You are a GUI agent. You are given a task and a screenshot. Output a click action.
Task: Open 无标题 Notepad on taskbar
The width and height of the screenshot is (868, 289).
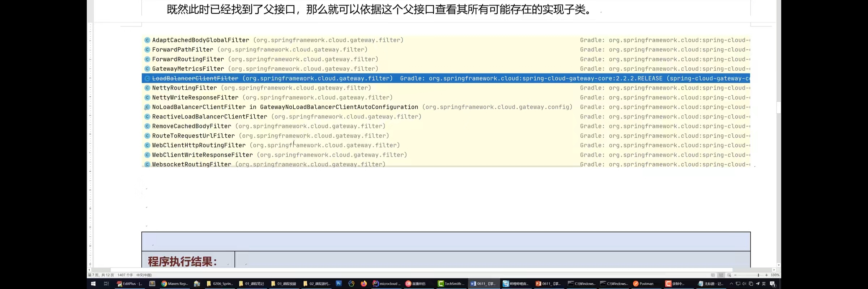(x=711, y=284)
